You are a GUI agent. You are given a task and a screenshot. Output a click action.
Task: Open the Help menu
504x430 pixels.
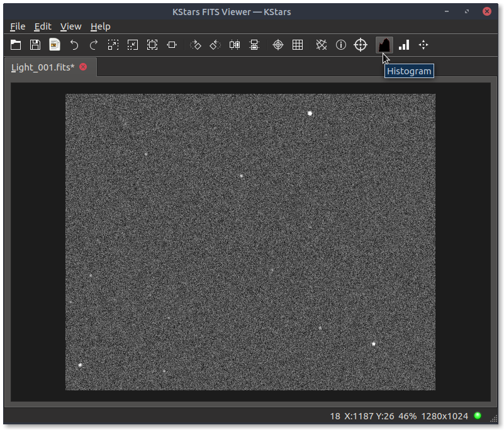click(100, 26)
